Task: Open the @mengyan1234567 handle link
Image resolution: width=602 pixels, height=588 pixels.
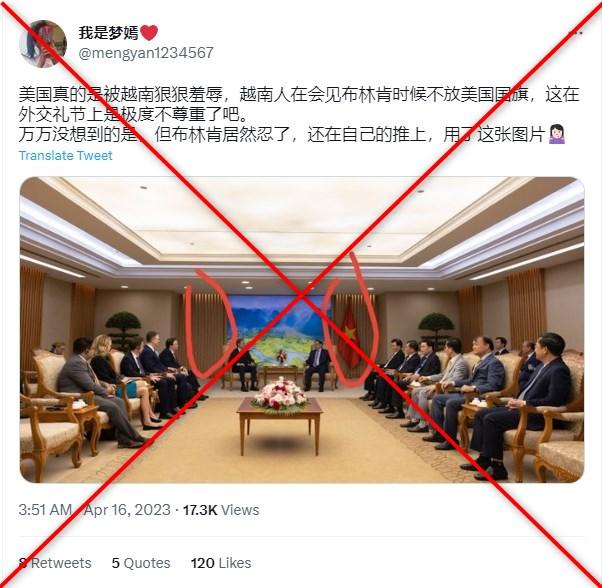Action: point(146,53)
